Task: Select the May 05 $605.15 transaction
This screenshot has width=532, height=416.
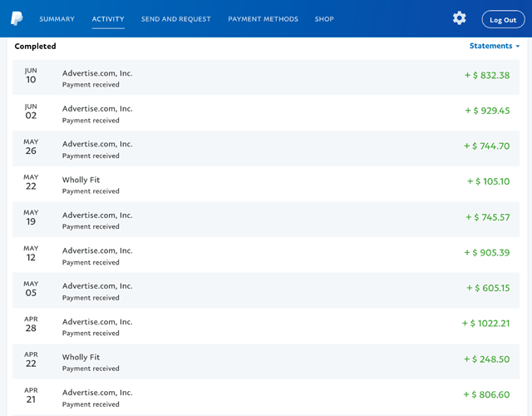Action: pos(266,290)
